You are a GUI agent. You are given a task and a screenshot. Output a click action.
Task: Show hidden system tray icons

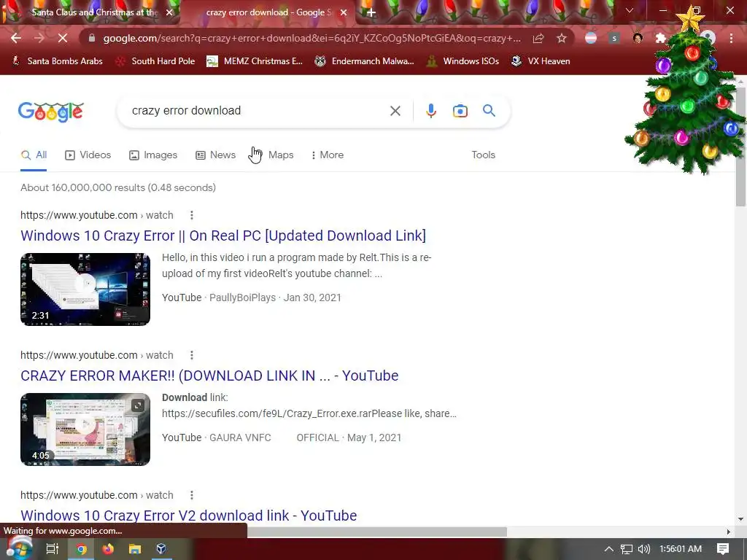[x=608, y=549]
